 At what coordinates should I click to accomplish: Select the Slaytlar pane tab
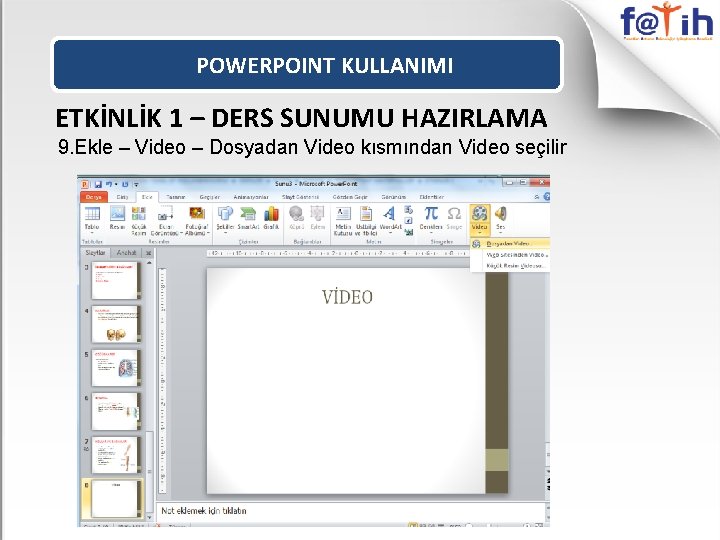pos(96,253)
